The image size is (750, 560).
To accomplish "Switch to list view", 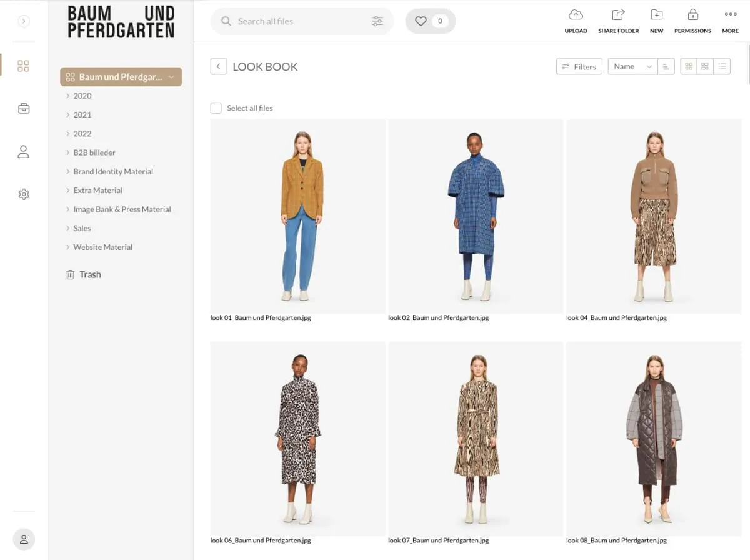I will coord(722,66).
